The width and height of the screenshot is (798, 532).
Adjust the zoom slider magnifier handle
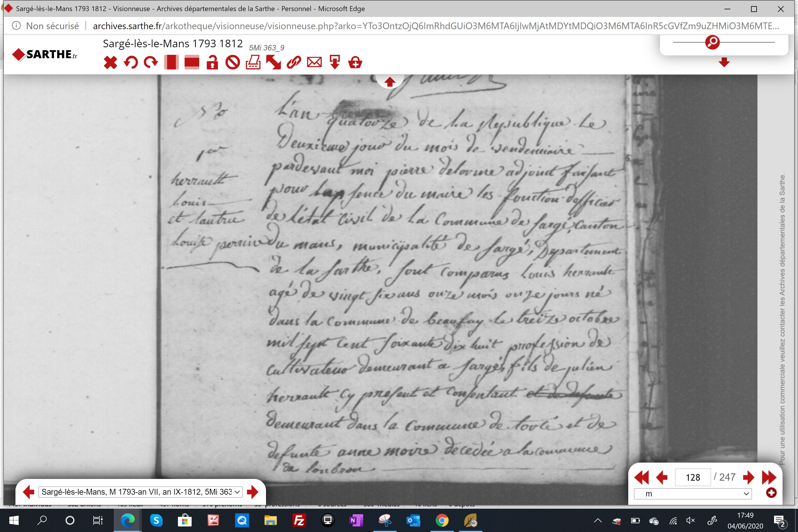click(x=713, y=42)
